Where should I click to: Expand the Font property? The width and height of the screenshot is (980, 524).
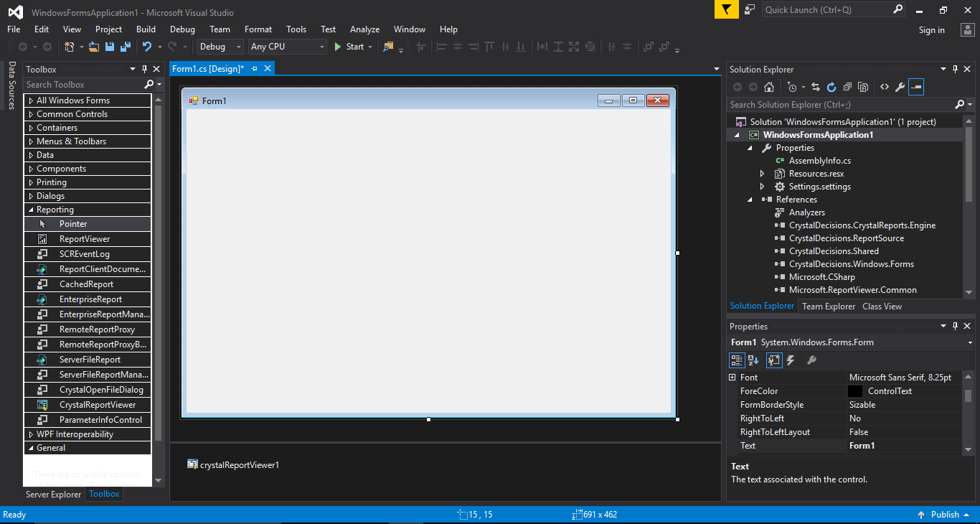pos(732,378)
